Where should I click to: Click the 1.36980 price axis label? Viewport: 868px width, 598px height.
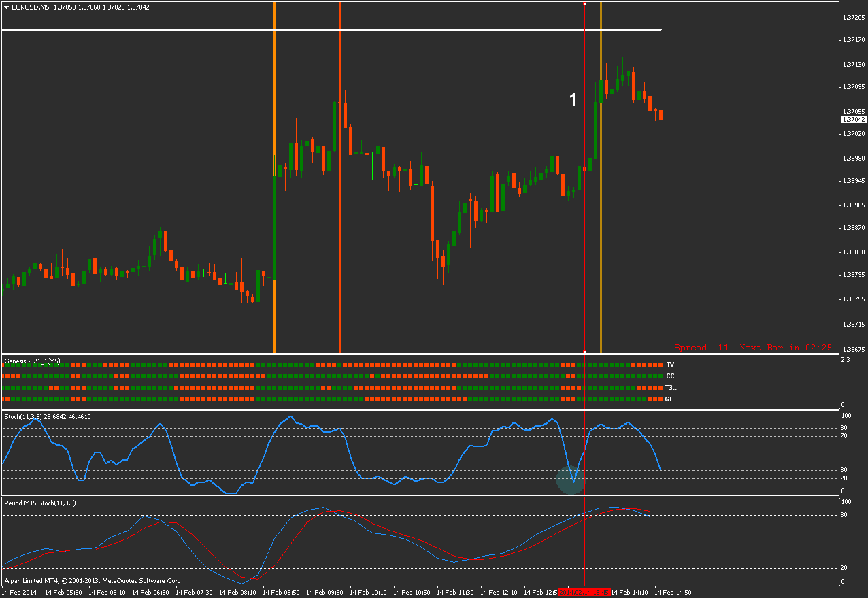(x=853, y=159)
